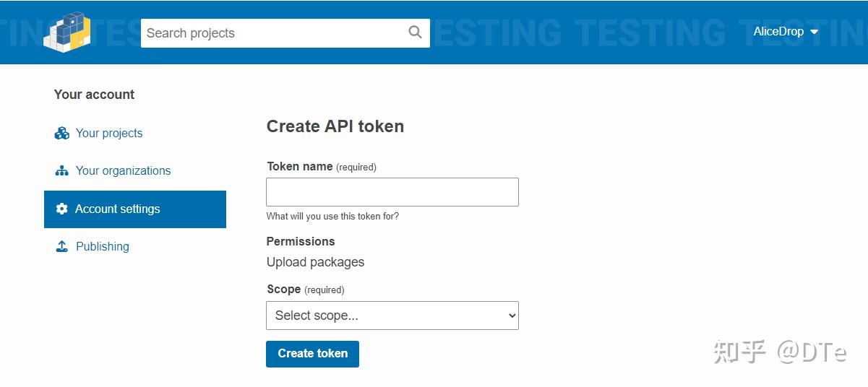The image size is (868, 387).
Task: Navigate to the Publishing section
Action: point(103,246)
